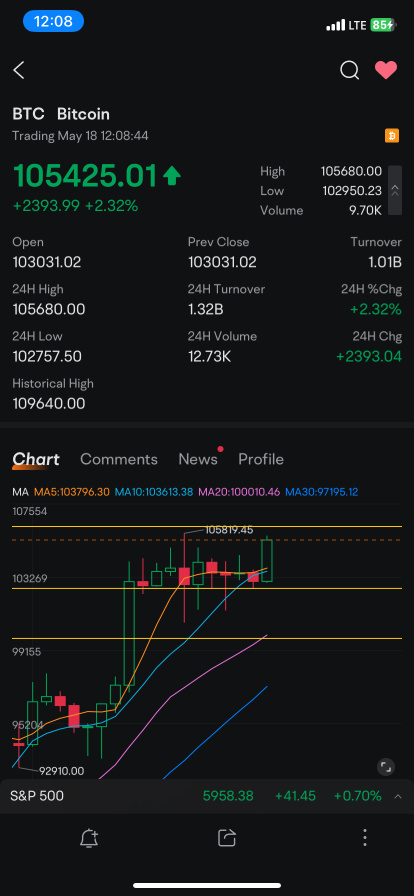Tap the Historical High value 109640.00
This screenshot has width=414, height=896.
point(49,403)
